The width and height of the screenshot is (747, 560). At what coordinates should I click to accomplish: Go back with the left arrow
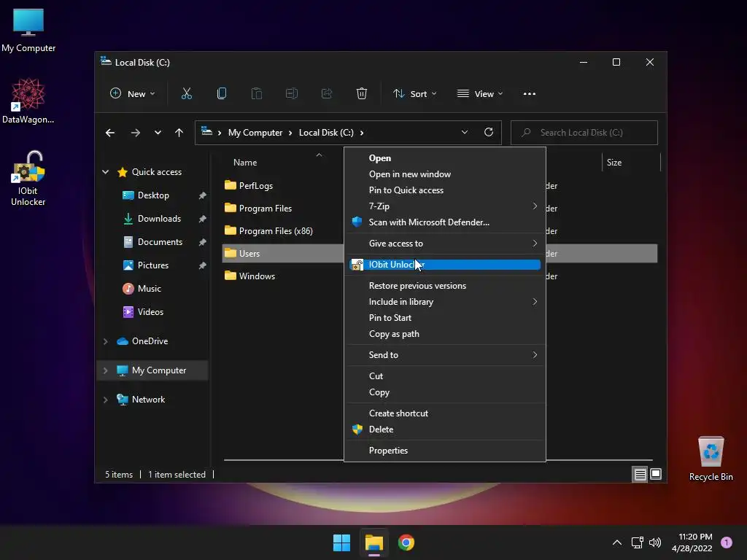tap(110, 133)
